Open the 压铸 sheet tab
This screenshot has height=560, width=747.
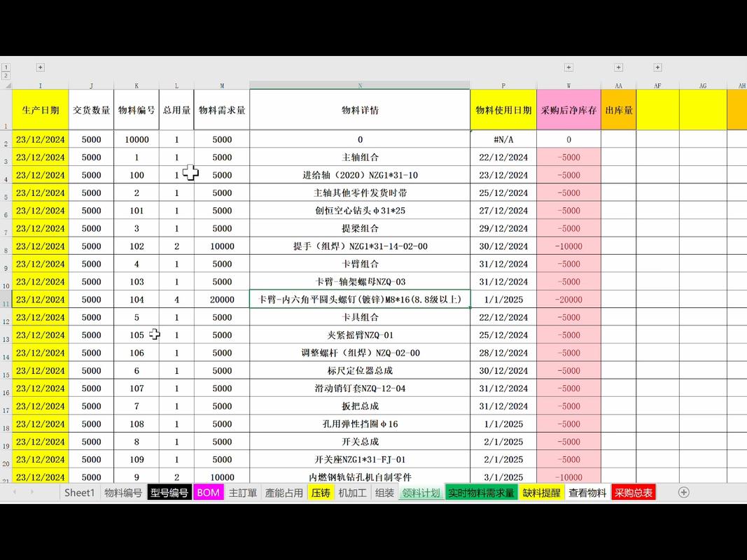(x=321, y=493)
